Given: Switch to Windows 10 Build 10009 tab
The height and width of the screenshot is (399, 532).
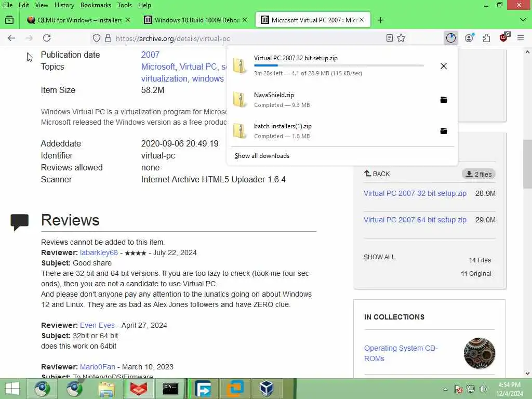Looking at the screenshot, I should [x=195, y=20].
